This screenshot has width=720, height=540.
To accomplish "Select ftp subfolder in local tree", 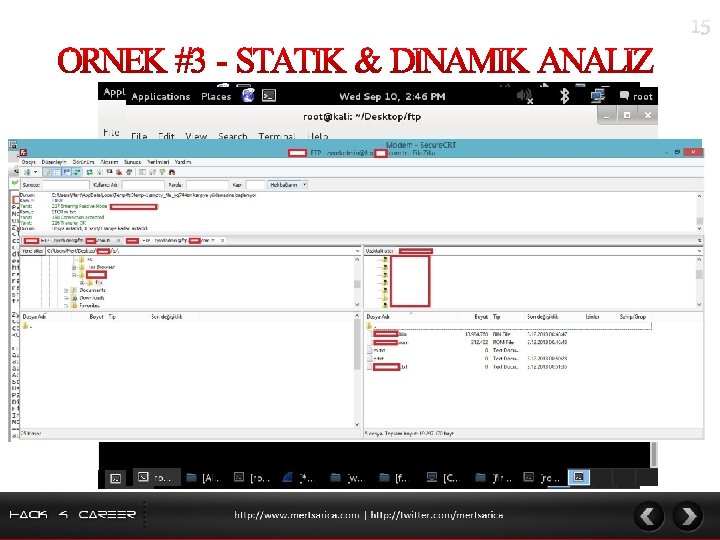I will (x=98, y=283).
